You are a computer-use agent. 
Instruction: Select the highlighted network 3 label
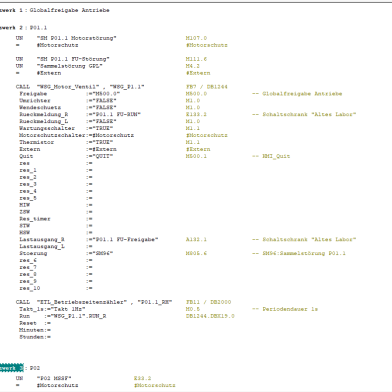pyautogui.click(x=11, y=368)
